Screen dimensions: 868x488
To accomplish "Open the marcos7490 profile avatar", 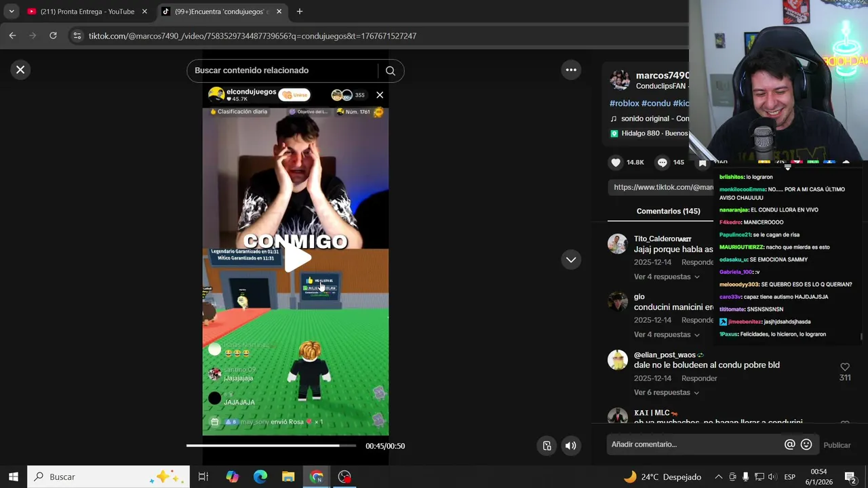I will click(x=619, y=80).
